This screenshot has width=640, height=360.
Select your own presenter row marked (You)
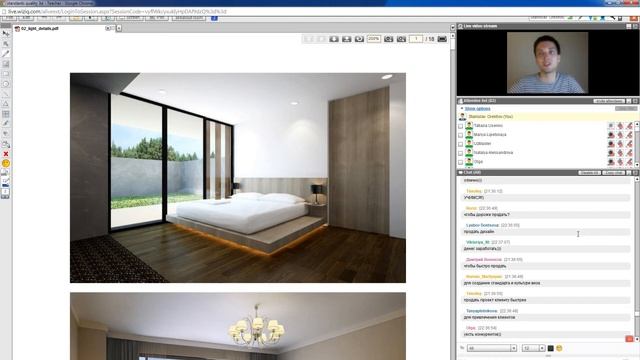(547, 117)
